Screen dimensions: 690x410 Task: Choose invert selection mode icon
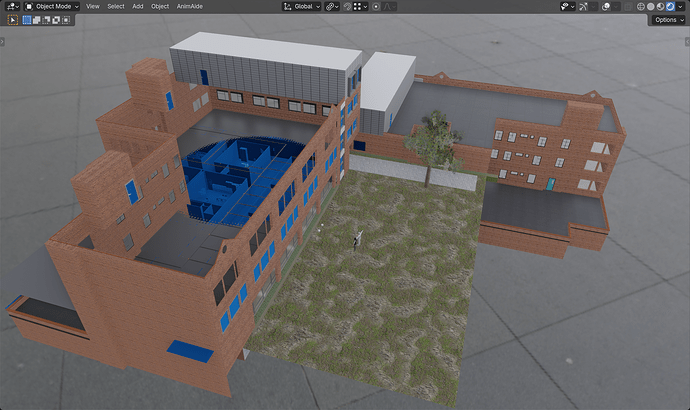pos(56,20)
